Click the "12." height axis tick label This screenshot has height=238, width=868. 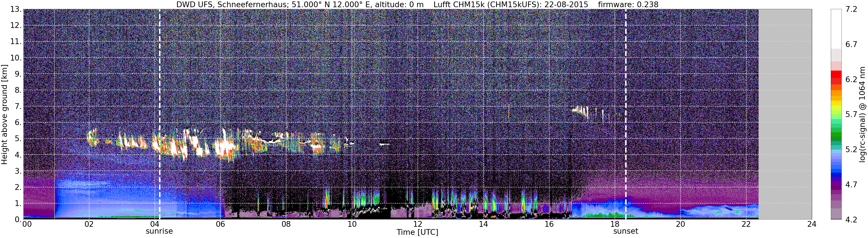click(x=16, y=25)
